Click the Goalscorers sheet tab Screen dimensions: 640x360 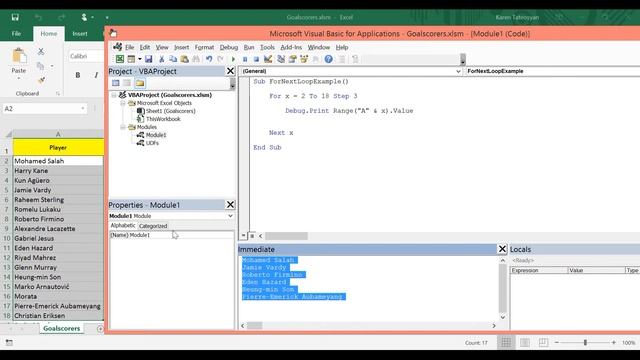point(62,328)
